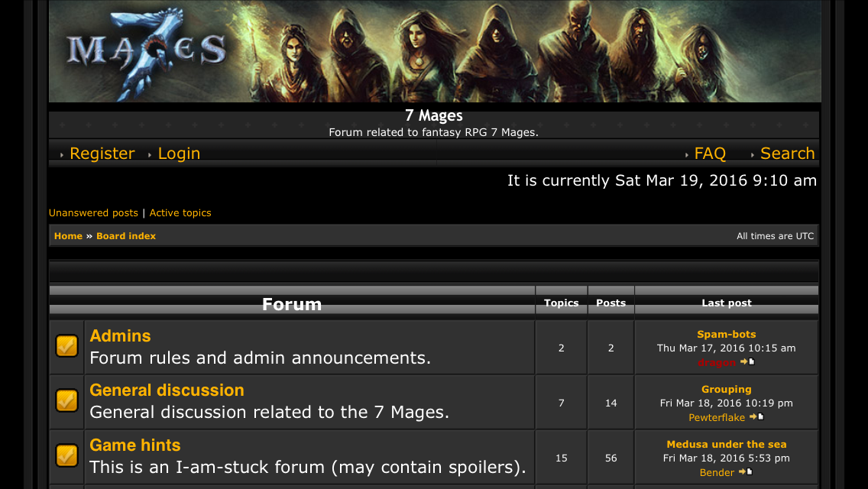Open the General discussion forum
The width and height of the screenshot is (868, 489).
click(x=167, y=390)
